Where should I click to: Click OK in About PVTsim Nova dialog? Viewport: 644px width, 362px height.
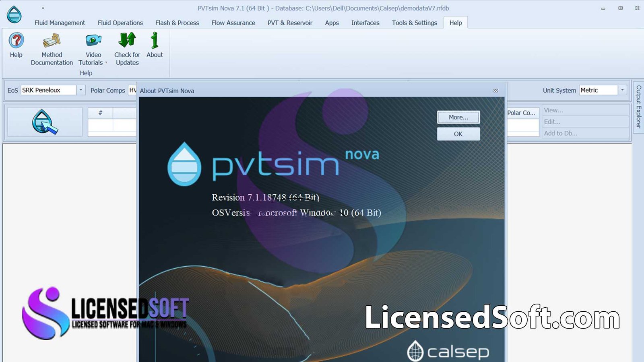click(x=458, y=134)
